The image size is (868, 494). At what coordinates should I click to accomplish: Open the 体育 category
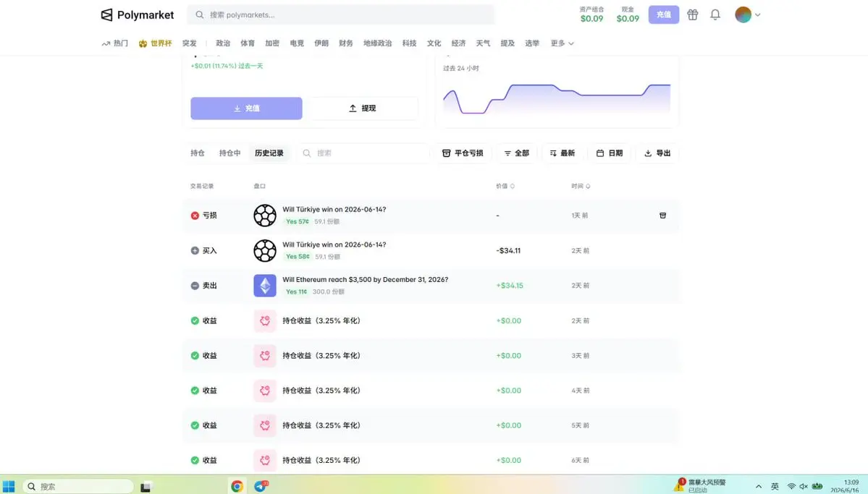click(x=248, y=43)
